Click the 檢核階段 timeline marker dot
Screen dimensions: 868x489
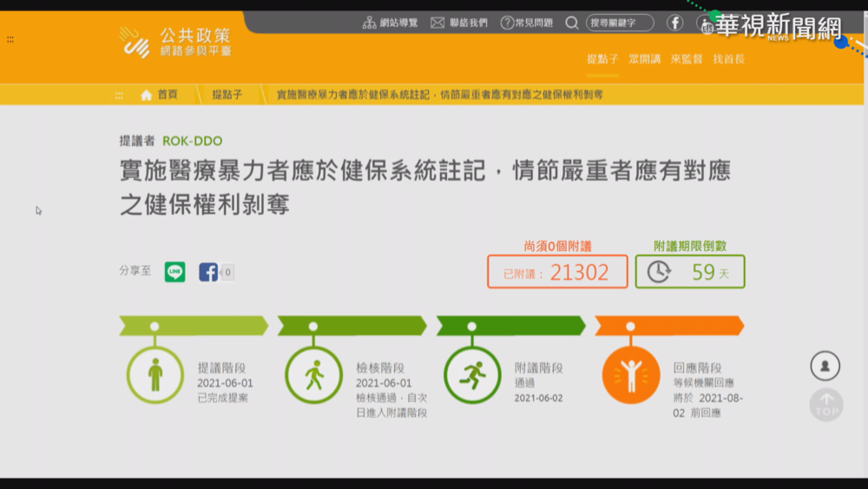coord(313,327)
